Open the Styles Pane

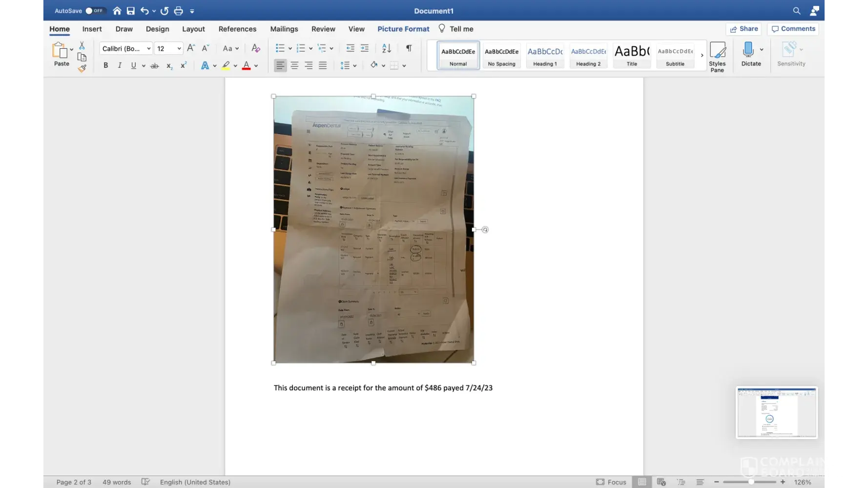click(717, 57)
